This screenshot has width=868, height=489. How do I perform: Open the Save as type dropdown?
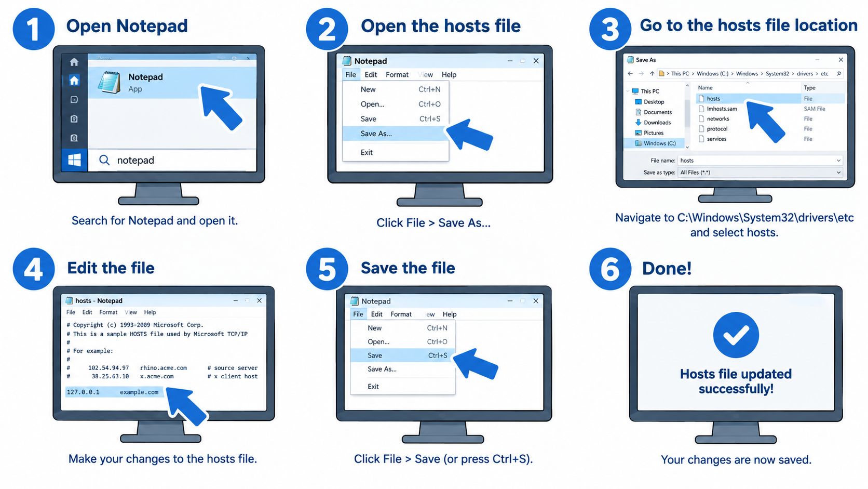tap(760, 173)
